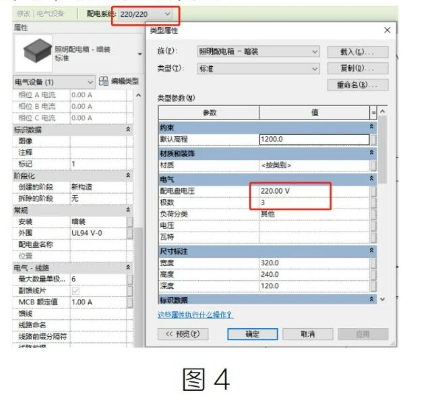Click the 应用 apply button
The height and width of the screenshot is (401, 436).
tap(363, 334)
